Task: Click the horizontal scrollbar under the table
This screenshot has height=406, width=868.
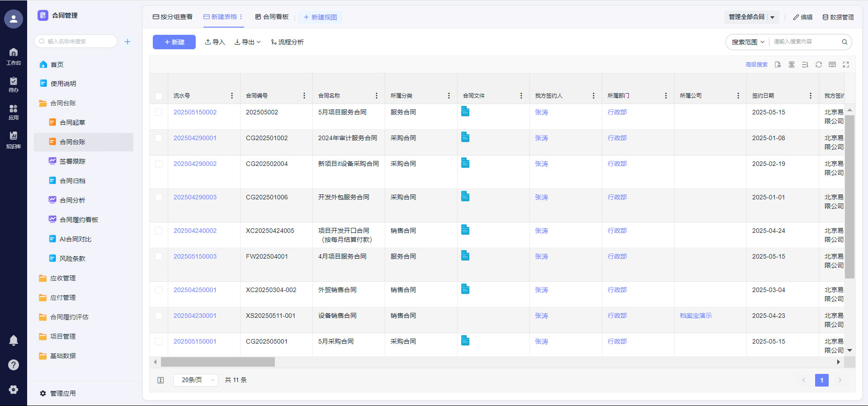Action: (218, 362)
